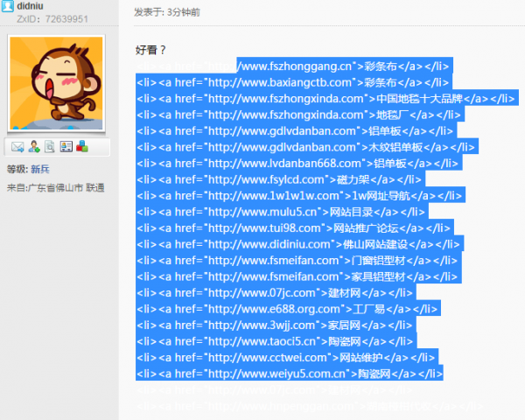Click the 来自:广东省佛山市 联通 location text
Screen dimensions: 525x420
[x=56, y=187]
